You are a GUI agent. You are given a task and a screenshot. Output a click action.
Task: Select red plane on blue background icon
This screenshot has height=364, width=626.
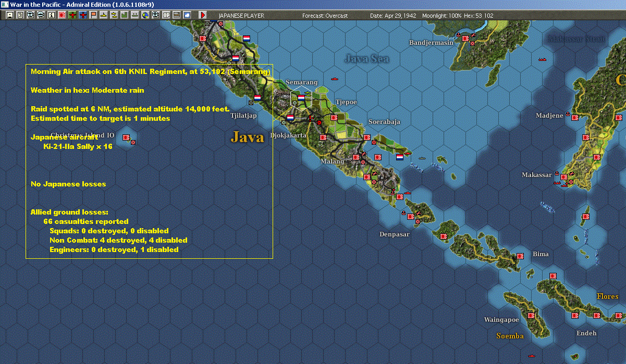[x=83, y=15]
